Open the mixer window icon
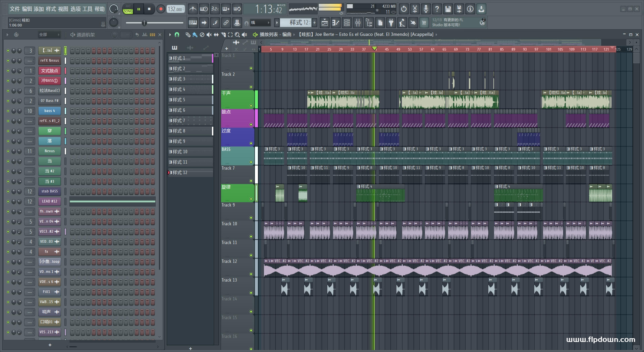644x352 pixels. click(x=358, y=23)
